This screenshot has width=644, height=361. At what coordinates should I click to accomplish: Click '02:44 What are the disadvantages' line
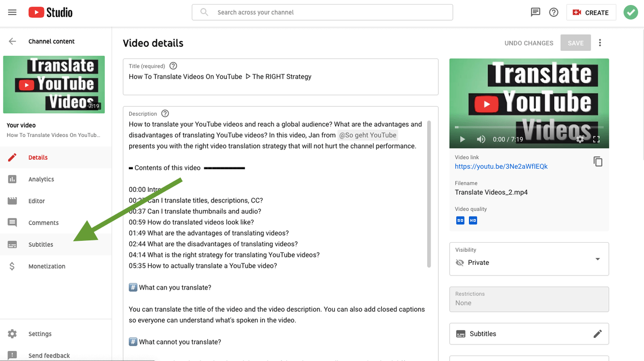tap(213, 244)
